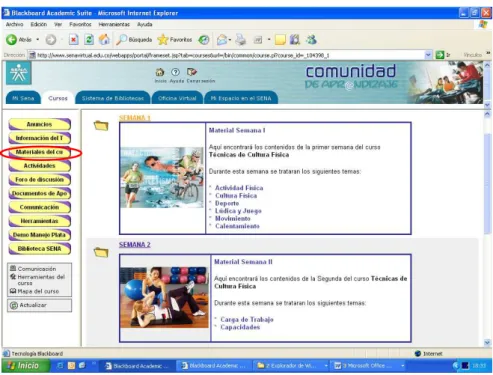Click the Cerrar sesión icon in banner
Viewport: 493px width, 375px height.
pos(192,72)
